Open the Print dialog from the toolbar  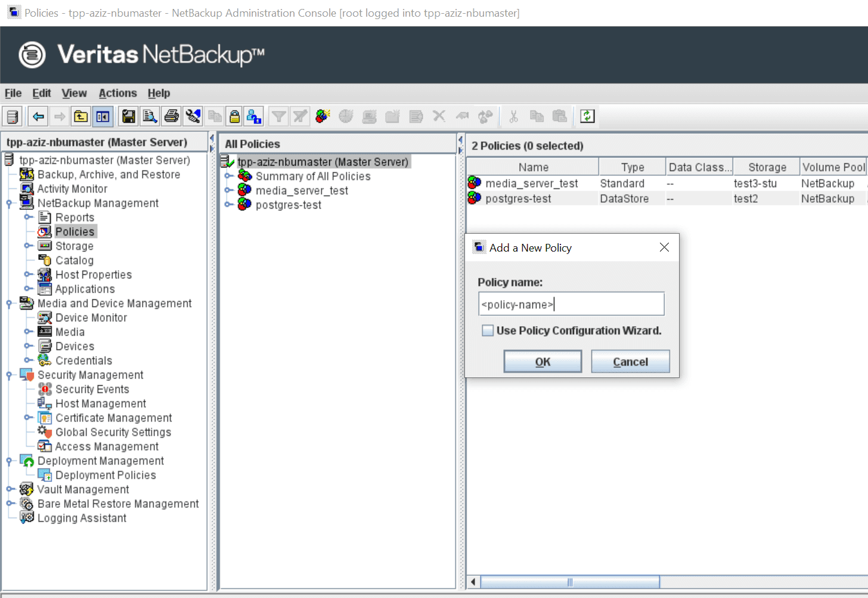171,116
